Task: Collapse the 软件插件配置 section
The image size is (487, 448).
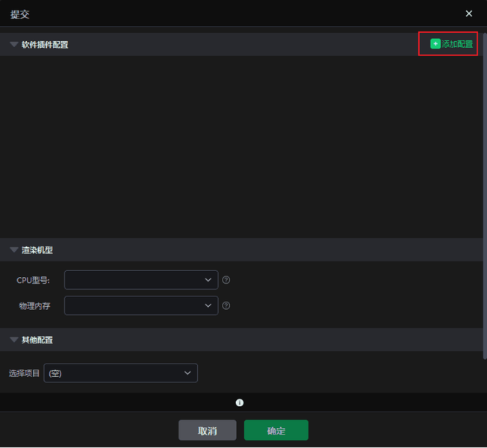Action: [x=14, y=44]
